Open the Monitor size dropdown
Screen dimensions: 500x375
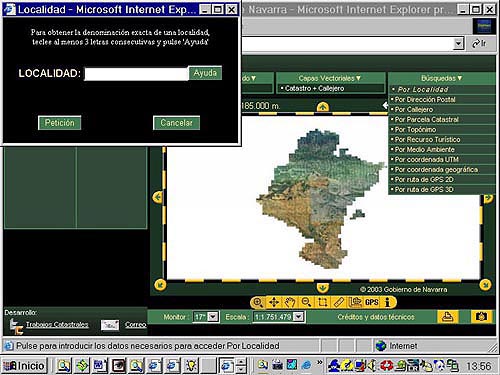point(213,317)
